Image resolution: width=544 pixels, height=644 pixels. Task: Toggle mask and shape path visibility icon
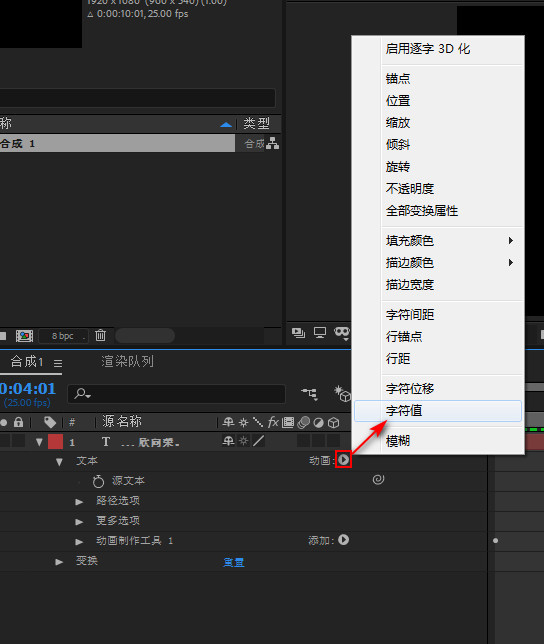pos(342,332)
